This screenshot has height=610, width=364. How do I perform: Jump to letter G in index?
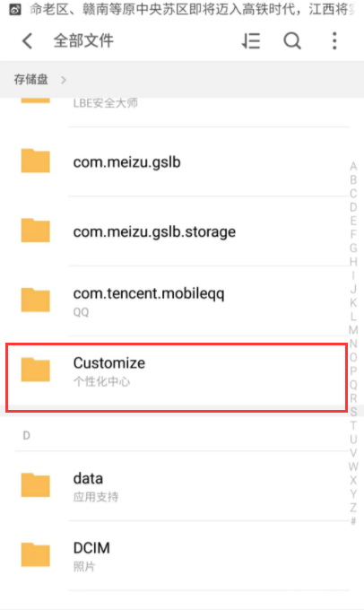click(353, 248)
